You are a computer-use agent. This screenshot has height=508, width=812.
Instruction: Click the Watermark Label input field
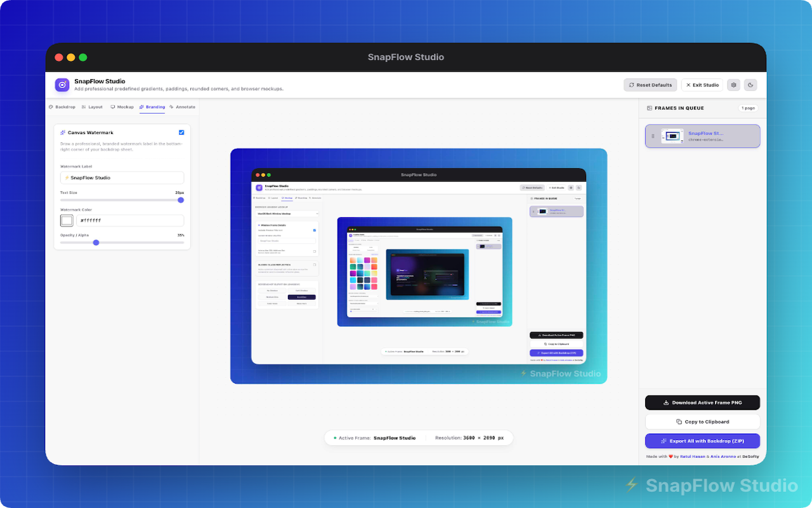coord(122,178)
